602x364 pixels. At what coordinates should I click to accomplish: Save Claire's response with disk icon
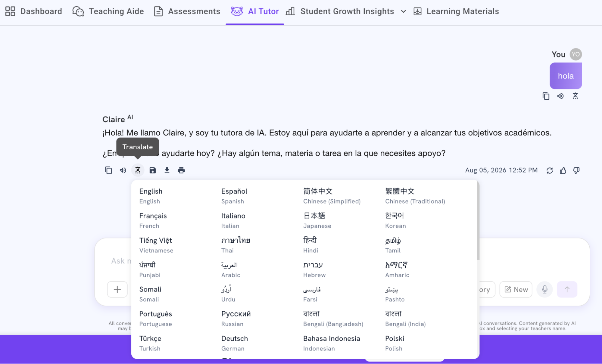[x=153, y=170]
